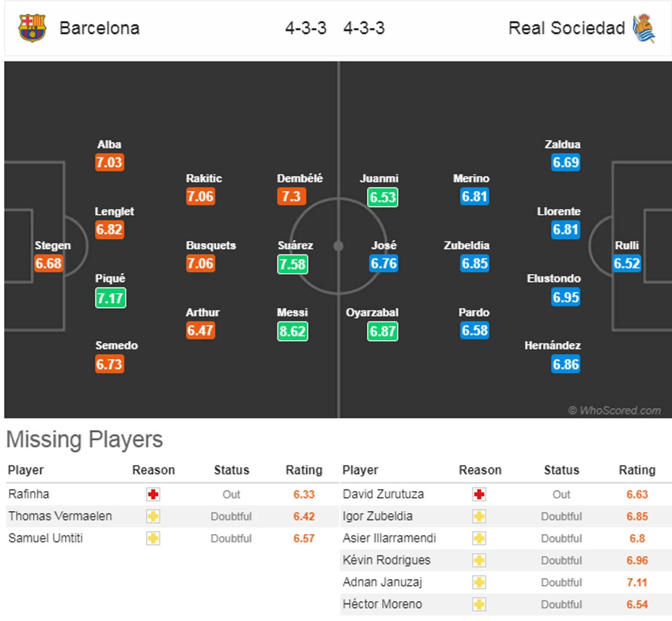Click Samuel Umtiti's yellow doubtful icon
672x621 pixels.
(153, 538)
